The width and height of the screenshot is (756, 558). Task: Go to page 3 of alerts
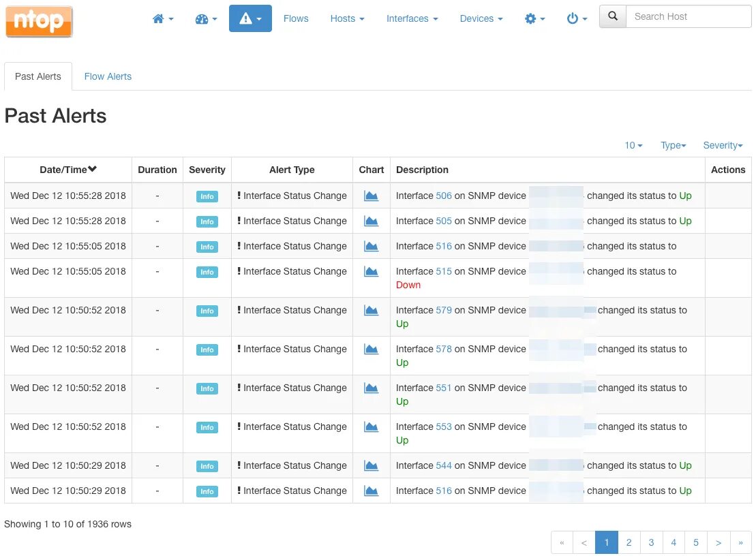click(652, 542)
